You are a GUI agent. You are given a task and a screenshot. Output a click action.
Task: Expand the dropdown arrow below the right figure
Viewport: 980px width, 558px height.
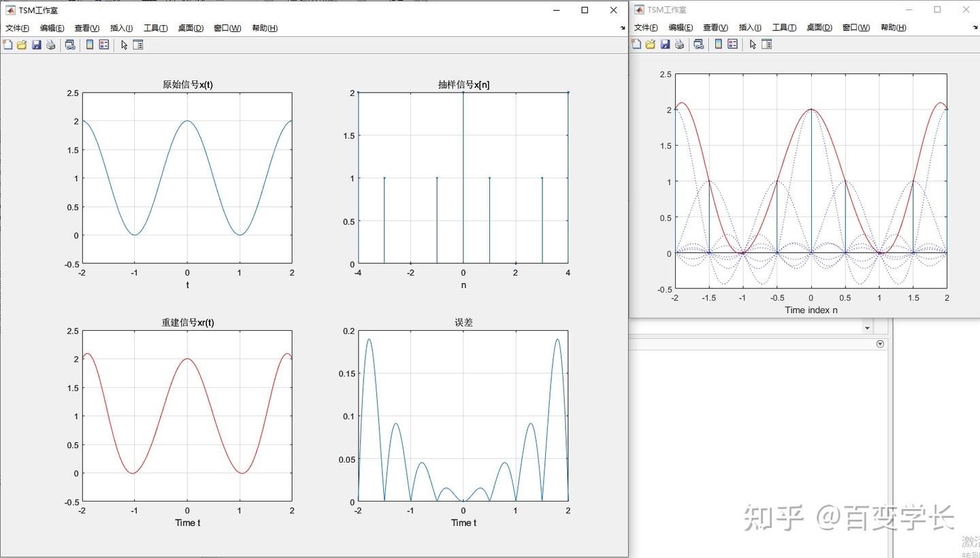pos(867,328)
